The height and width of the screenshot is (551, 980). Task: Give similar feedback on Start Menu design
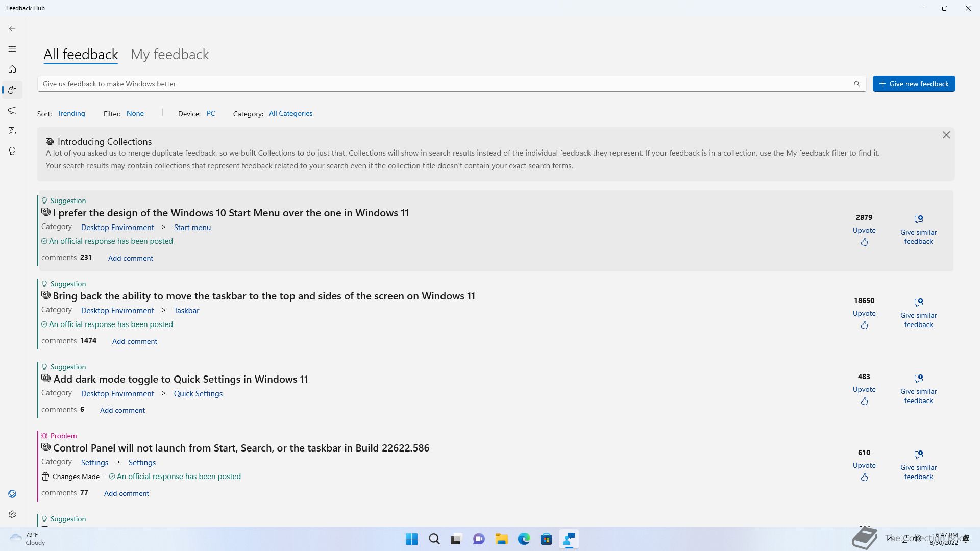[x=919, y=230]
